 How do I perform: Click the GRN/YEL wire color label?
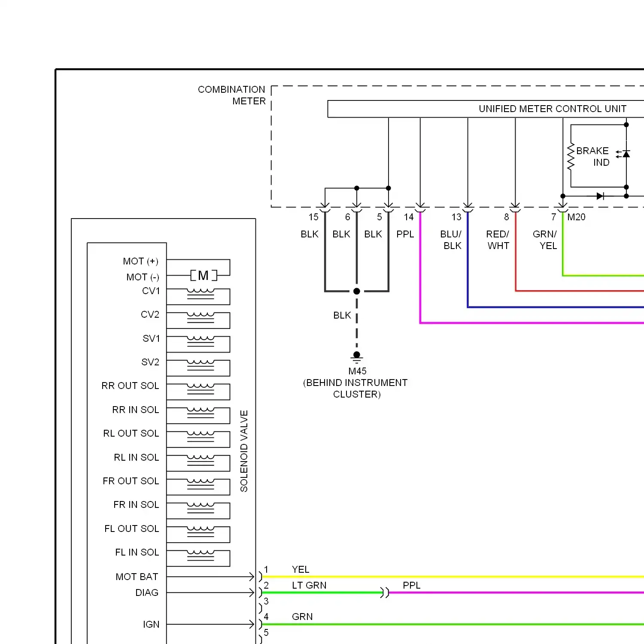545,240
